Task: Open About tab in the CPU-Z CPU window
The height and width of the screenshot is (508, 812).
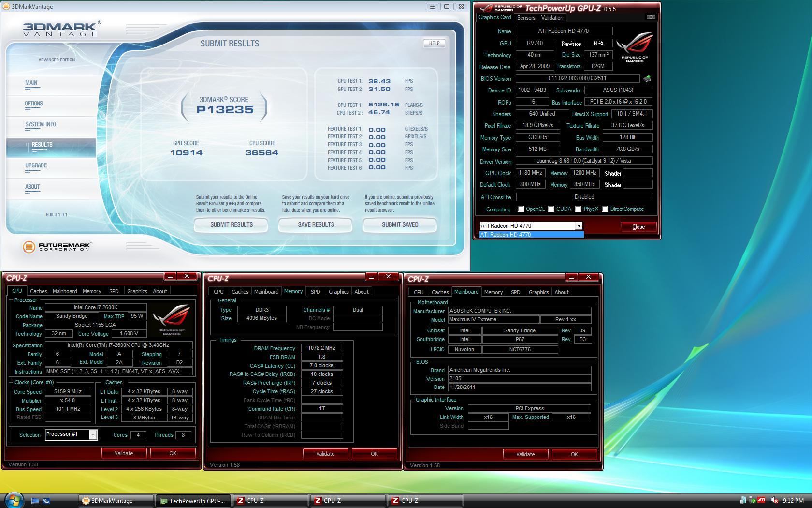Action: (x=160, y=291)
